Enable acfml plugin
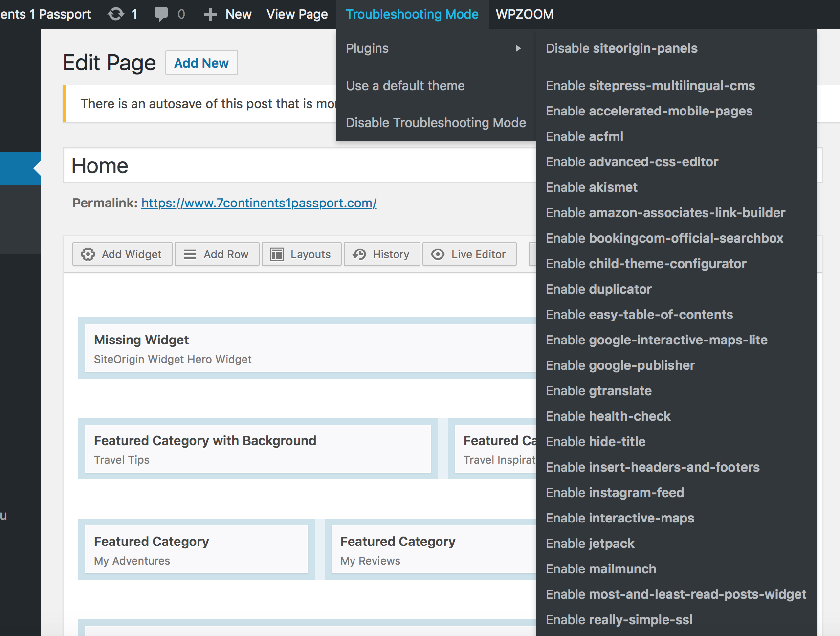This screenshot has height=636, width=840. point(584,136)
